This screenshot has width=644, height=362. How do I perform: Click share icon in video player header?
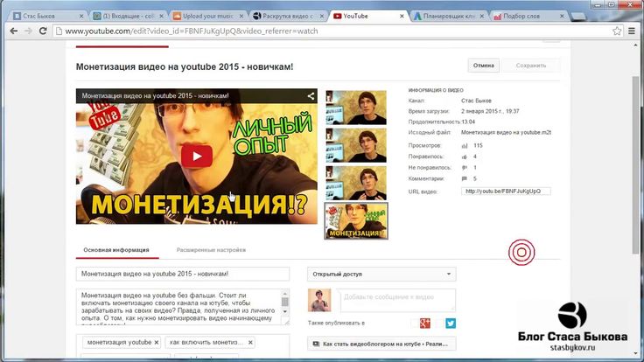[311, 96]
